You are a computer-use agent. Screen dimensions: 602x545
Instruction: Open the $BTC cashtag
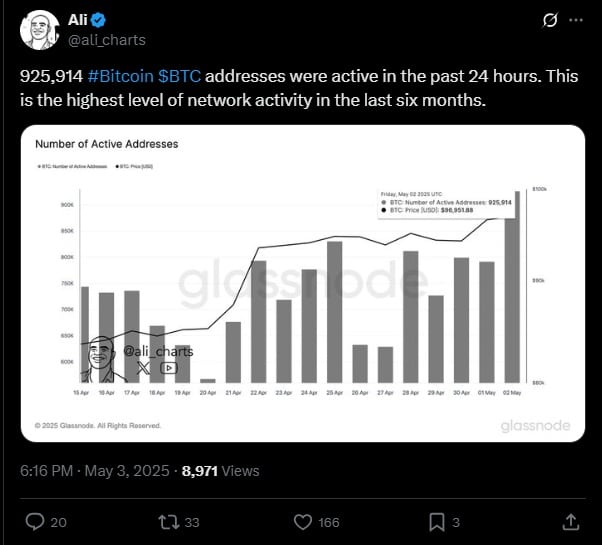click(x=179, y=76)
